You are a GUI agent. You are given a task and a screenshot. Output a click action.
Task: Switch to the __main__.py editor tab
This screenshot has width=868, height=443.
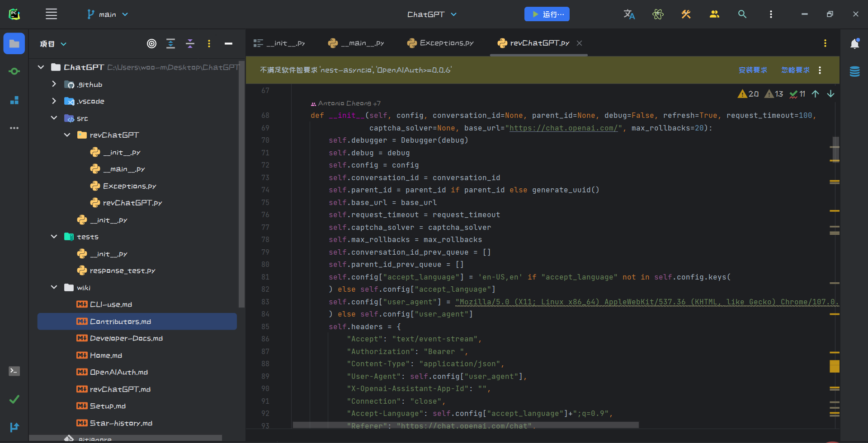(x=356, y=43)
